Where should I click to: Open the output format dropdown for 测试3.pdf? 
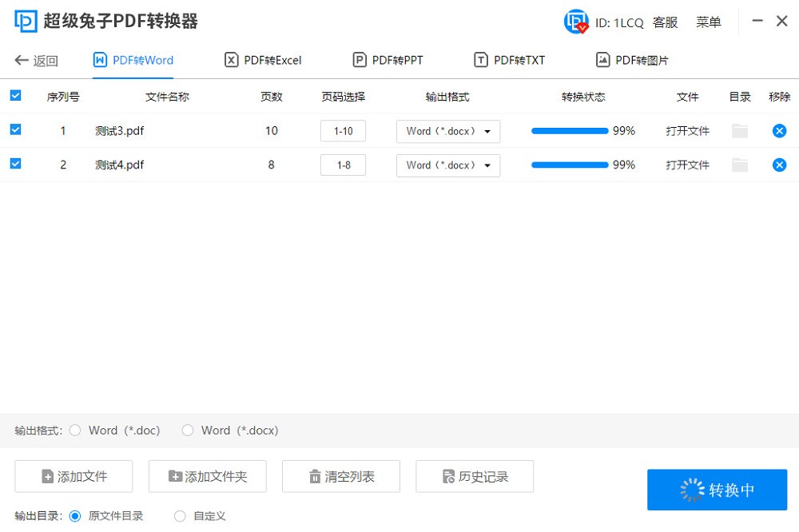pyautogui.click(x=447, y=131)
